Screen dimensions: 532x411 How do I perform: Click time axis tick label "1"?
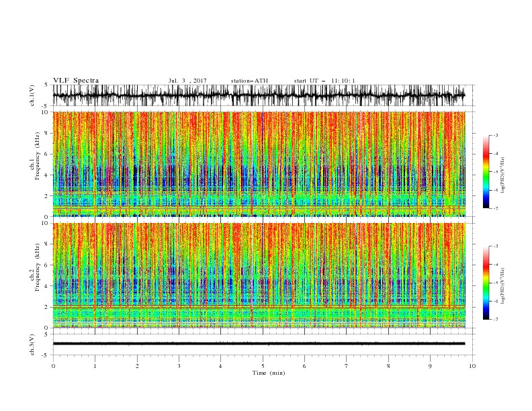pos(95,366)
